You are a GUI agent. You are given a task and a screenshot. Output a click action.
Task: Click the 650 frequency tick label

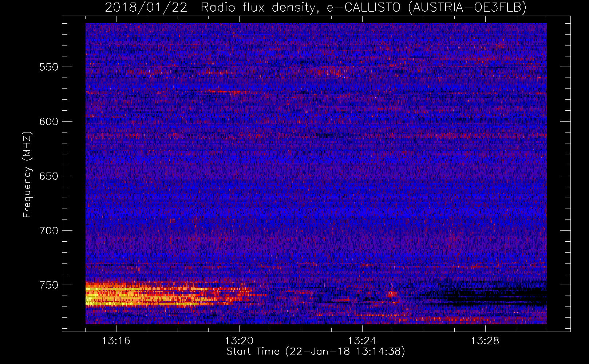(x=49, y=176)
